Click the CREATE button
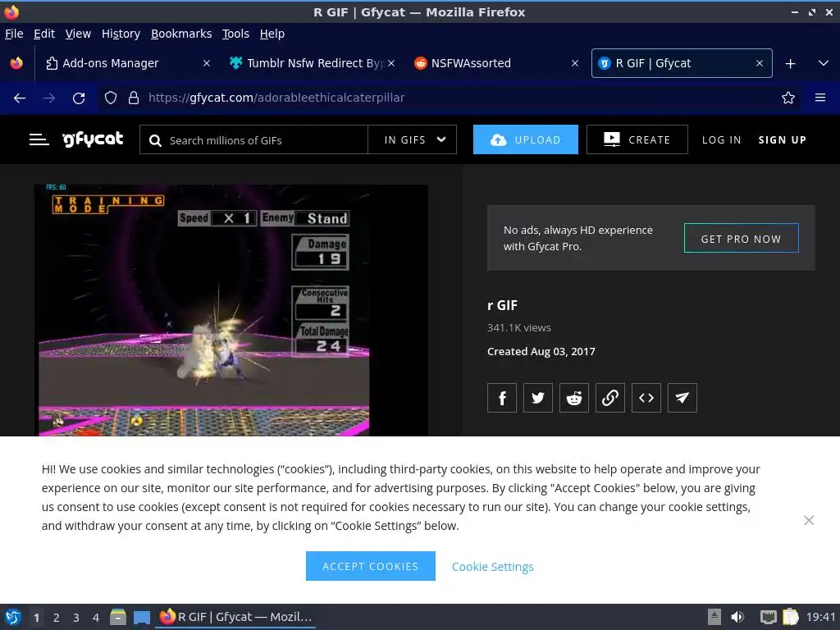840x630 pixels. coord(637,139)
